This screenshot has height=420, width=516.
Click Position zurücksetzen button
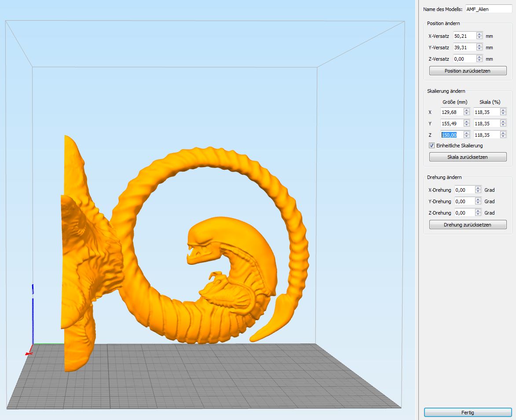coord(468,71)
